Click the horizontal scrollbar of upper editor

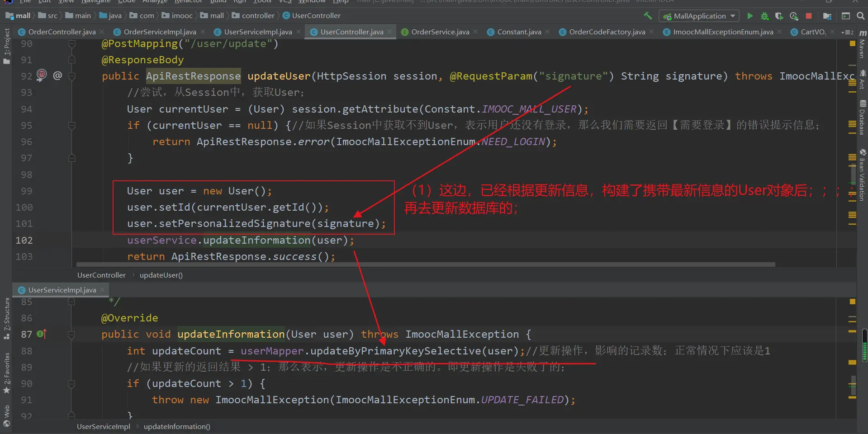point(425,264)
